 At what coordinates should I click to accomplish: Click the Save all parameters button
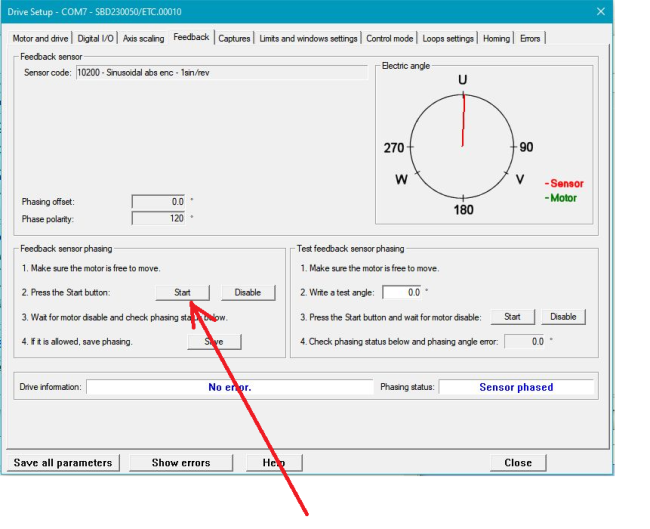click(63, 463)
